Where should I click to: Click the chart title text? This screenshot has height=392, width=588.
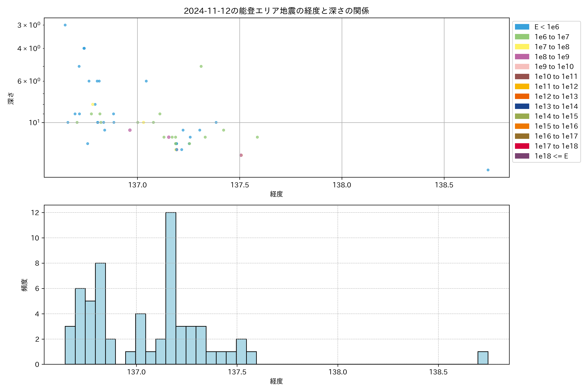coord(276,11)
